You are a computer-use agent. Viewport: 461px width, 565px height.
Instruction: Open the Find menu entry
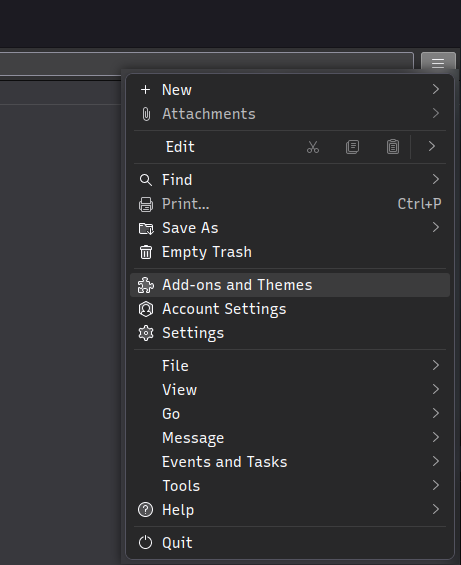tap(290, 180)
